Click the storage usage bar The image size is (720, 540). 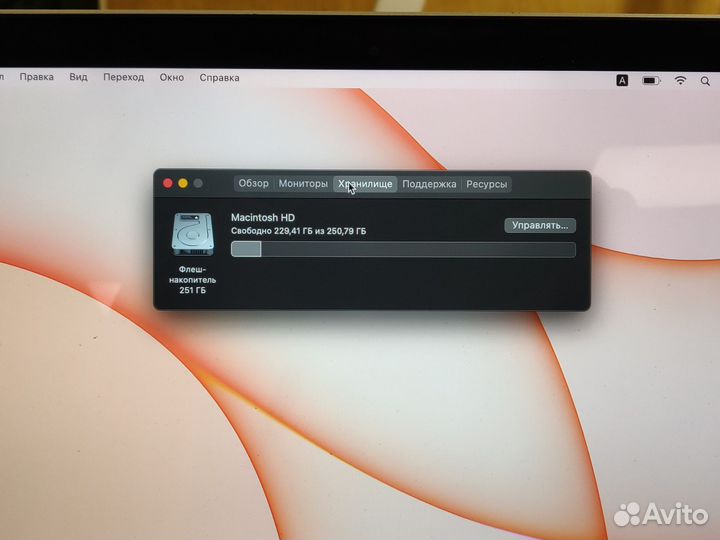(x=403, y=249)
